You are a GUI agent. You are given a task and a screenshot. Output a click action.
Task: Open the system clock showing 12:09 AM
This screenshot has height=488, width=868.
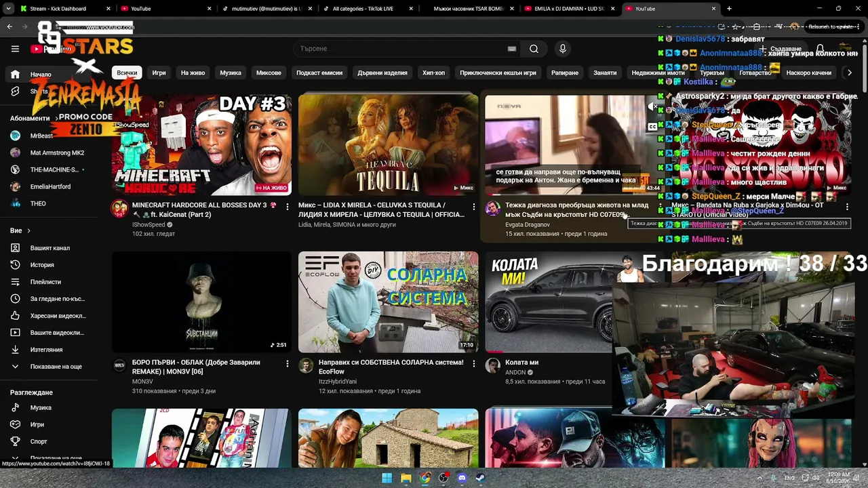click(838, 478)
